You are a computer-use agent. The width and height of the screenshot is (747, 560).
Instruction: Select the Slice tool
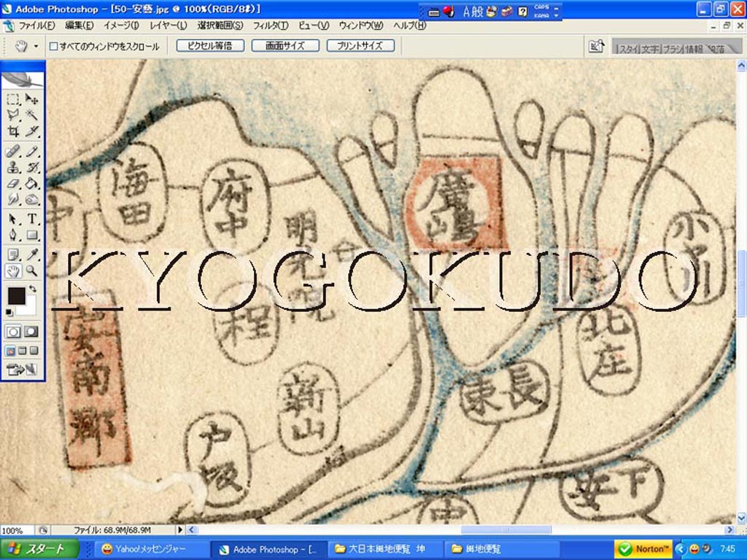[31, 131]
